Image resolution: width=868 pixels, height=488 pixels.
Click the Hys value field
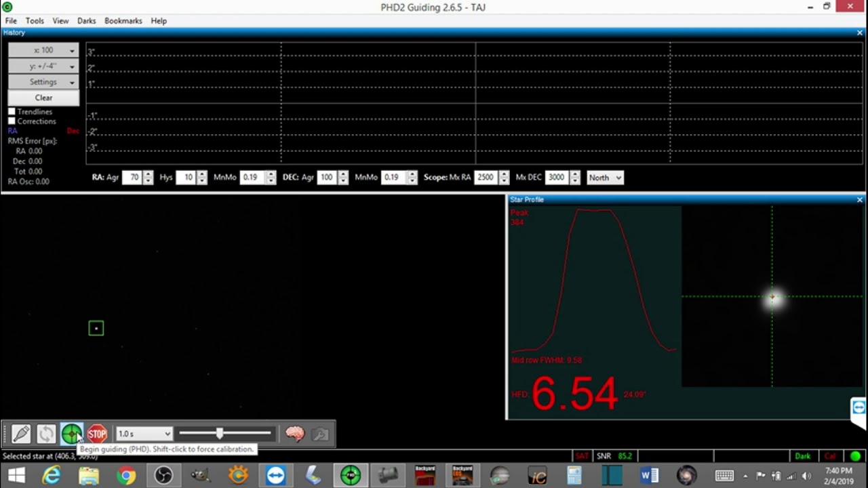tap(186, 178)
